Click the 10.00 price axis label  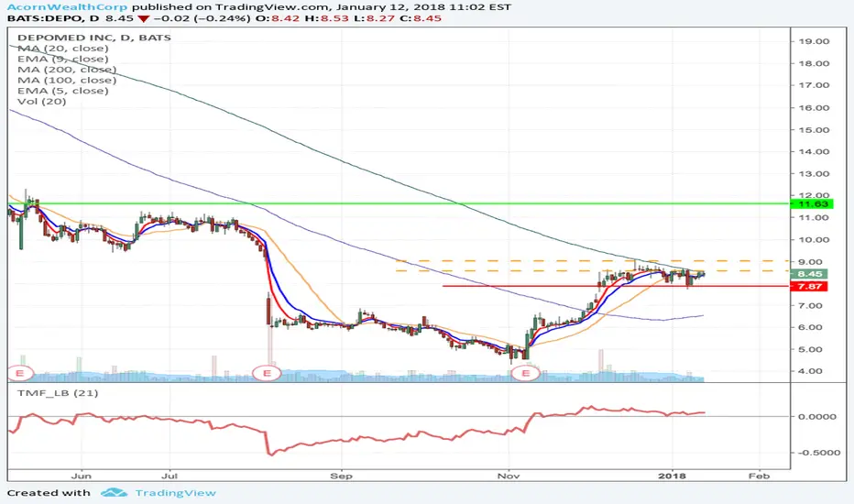click(814, 240)
